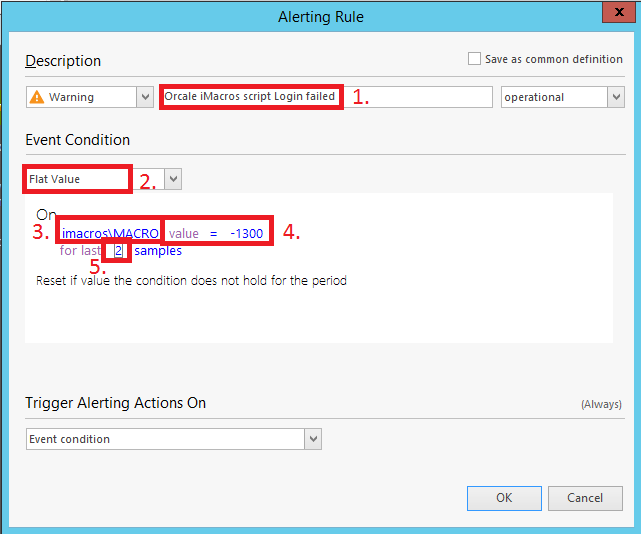Click the 'for last' text
The width and height of the screenshot is (641, 534).
80,250
